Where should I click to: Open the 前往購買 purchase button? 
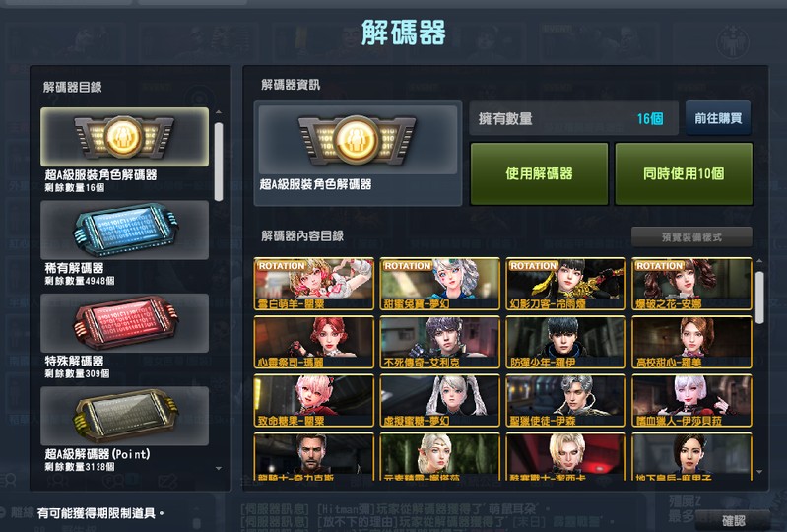pyautogui.click(x=718, y=118)
